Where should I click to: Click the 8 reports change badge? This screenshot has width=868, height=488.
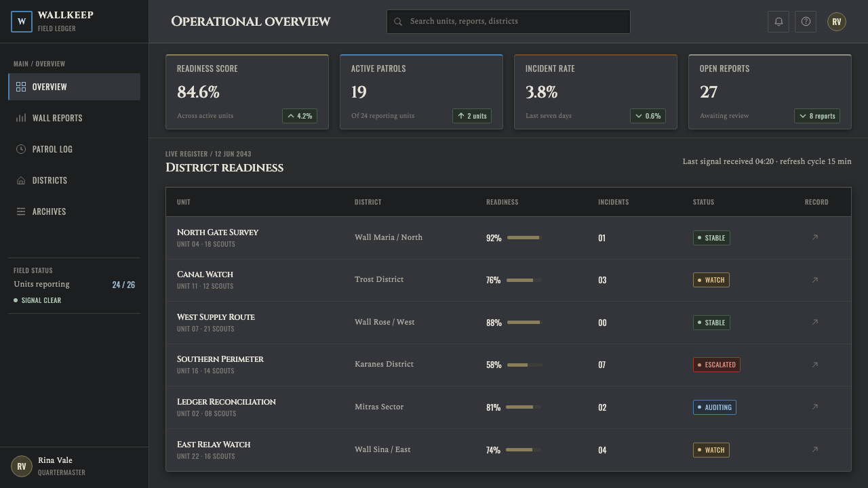click(x=817, y=116)
